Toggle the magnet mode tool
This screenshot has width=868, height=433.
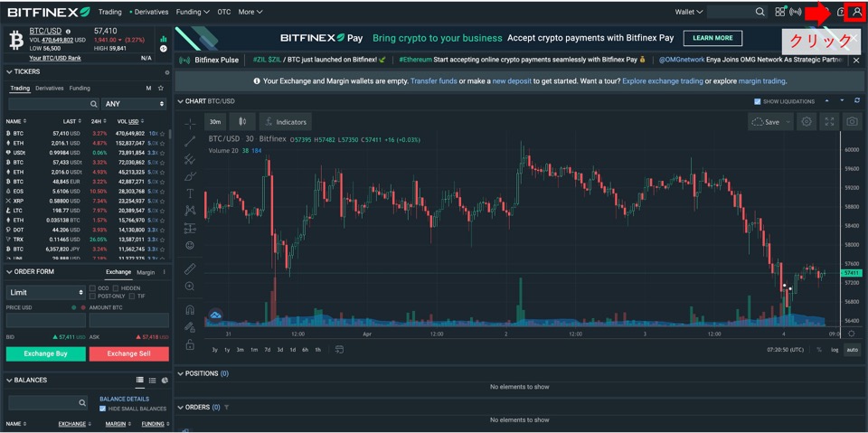pos(190,309)
